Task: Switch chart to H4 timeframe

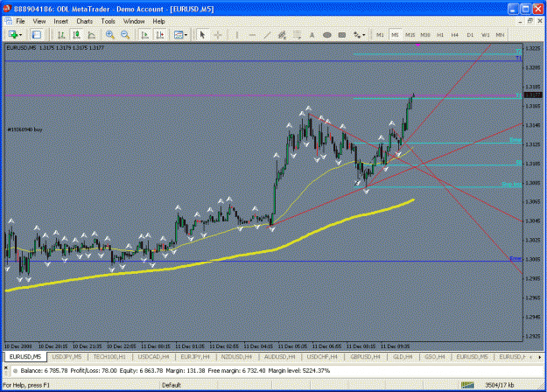Action: click(x=455, y=35)
